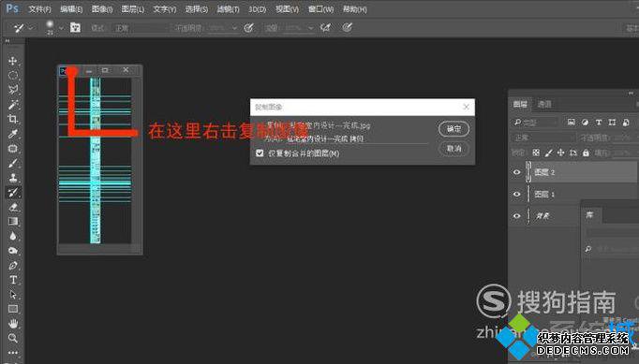Select the Elliptical Marquee tool
This screenshot has height=364, width=639.
(12, 76)
